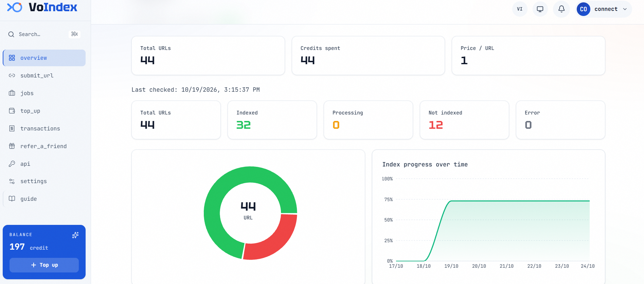Open the jobs section
Viewport: 644px width, 284px height.
pos(44,93)
